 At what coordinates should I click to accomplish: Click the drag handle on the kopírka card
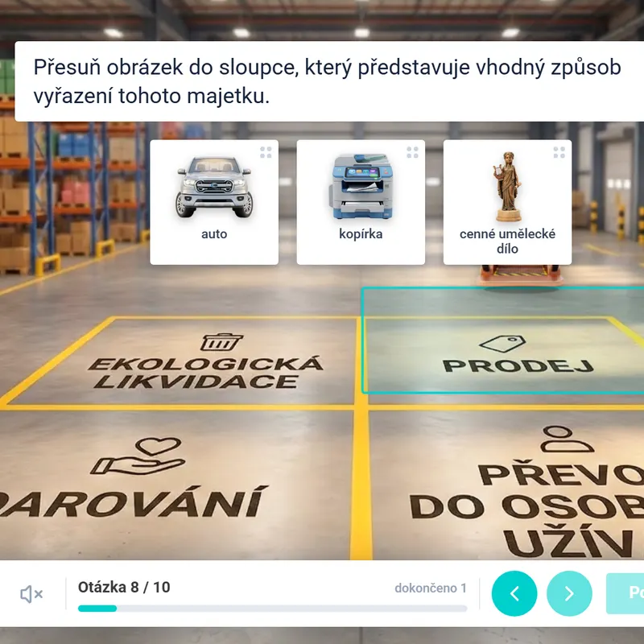[x=412, y=152]
